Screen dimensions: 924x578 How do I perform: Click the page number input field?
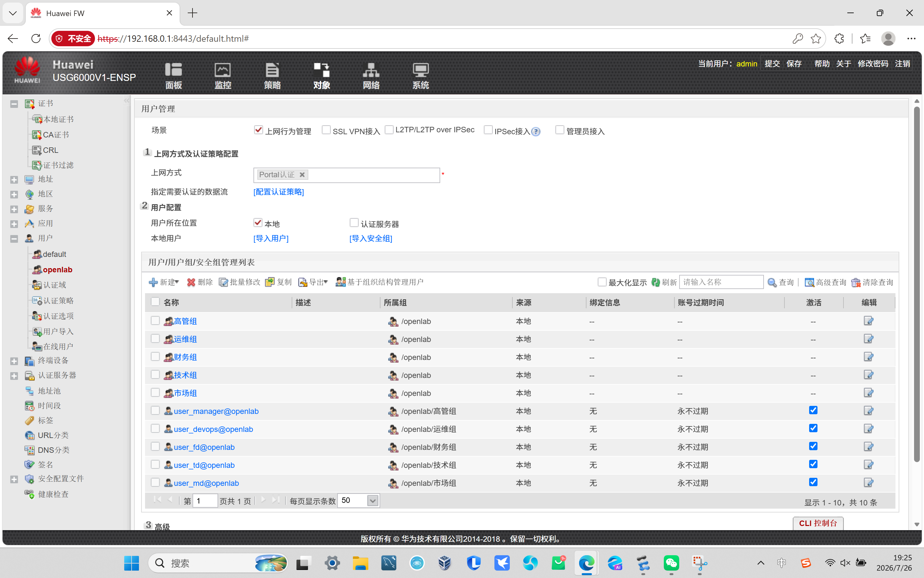pyautogui.click(x=205, y=501)
